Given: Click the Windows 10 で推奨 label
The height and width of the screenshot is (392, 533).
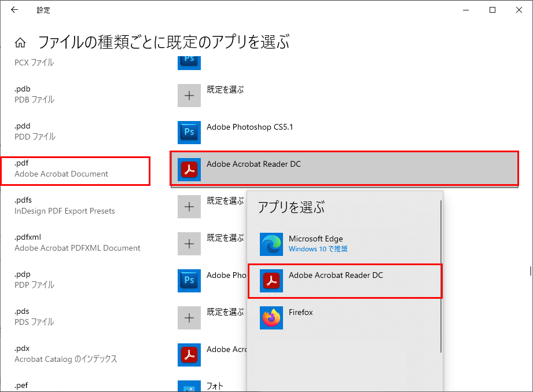Looking at the screenshot, I should pos(318,249).
